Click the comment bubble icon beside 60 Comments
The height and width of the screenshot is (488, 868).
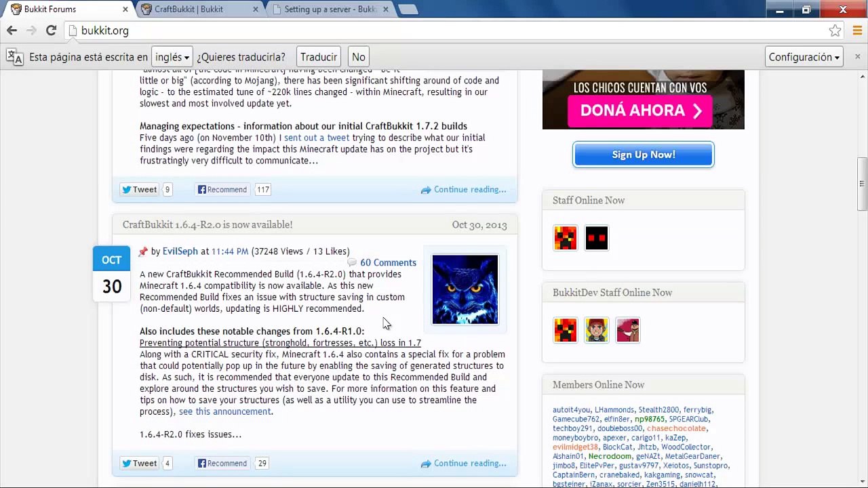click(x=351, y=262)
